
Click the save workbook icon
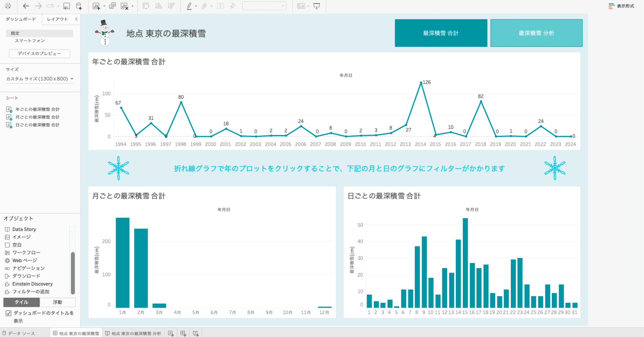[x=67, y=6]
